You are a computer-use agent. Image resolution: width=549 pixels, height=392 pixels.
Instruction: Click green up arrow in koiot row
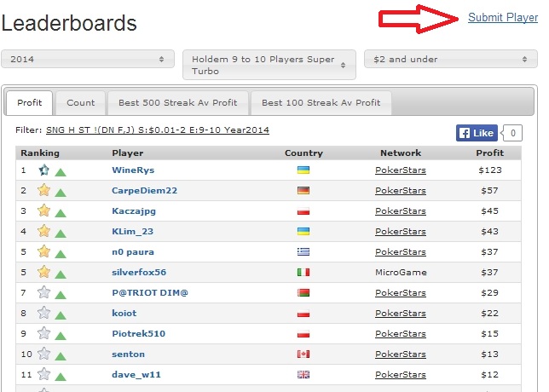click(61, 315)
